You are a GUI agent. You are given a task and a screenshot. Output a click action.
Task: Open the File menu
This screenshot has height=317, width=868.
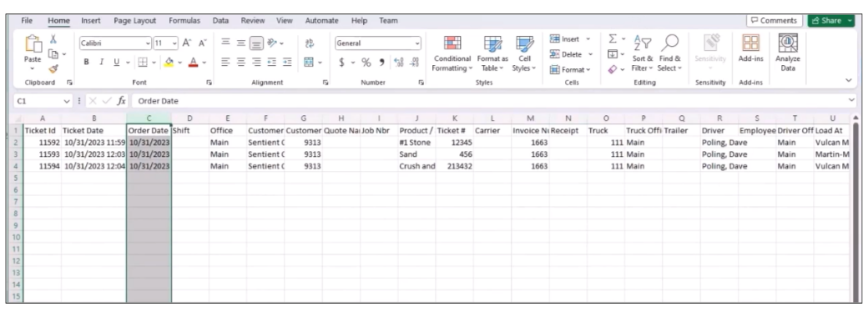point(27,21)
